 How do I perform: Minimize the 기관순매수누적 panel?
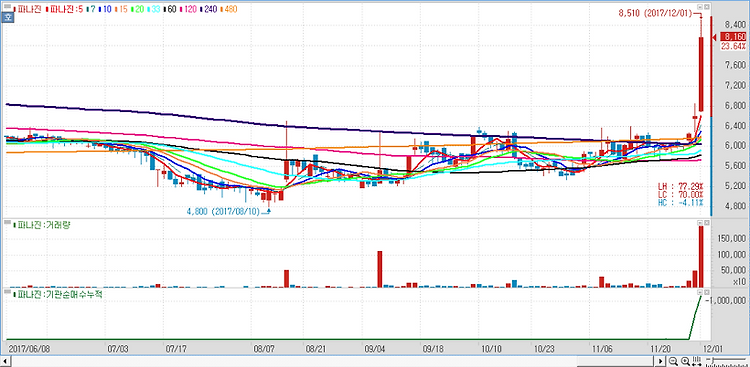point(700,291)
